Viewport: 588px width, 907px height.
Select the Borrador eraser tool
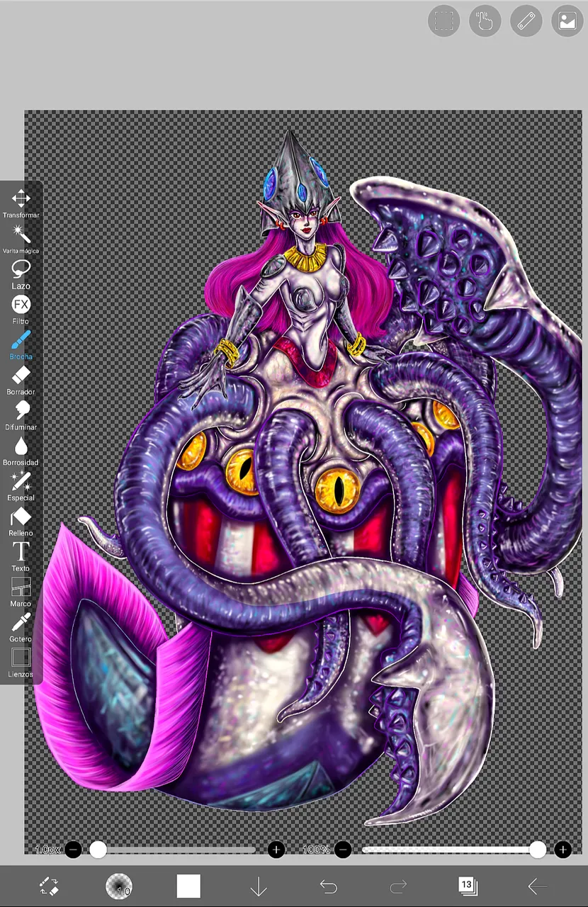[x=21, y=380]
